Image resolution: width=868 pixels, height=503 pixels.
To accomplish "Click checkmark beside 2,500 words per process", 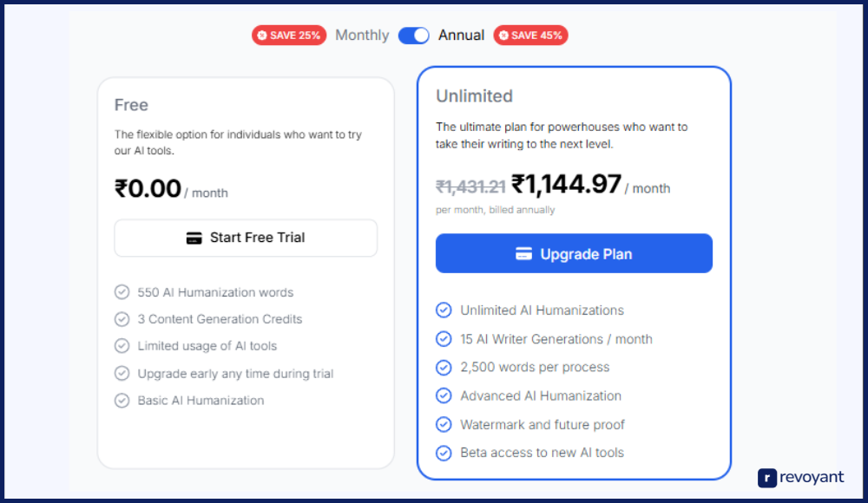I will click(444, 367).
